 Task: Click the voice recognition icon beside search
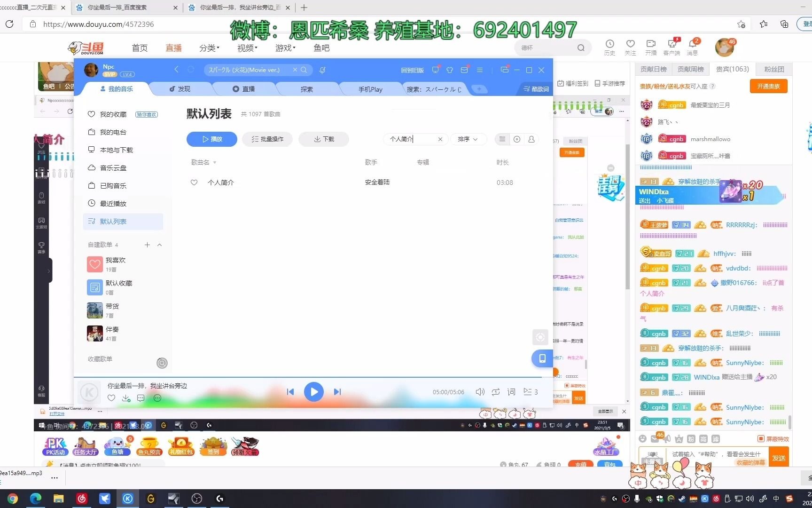coord(322,70)
